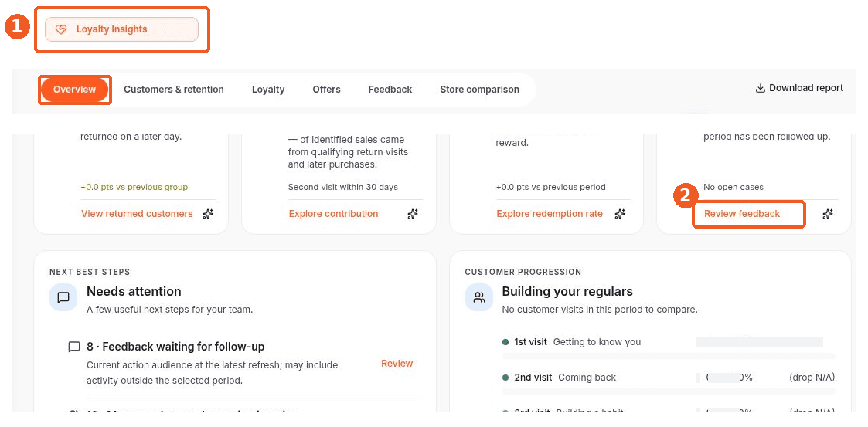Open the Review feedback link
Viewport: 868px width, 427px height.
[742, 214]
